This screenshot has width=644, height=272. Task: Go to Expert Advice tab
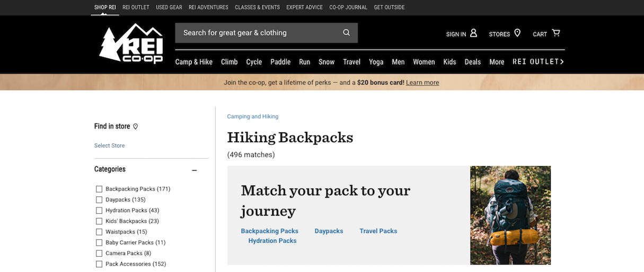(304, 7)
